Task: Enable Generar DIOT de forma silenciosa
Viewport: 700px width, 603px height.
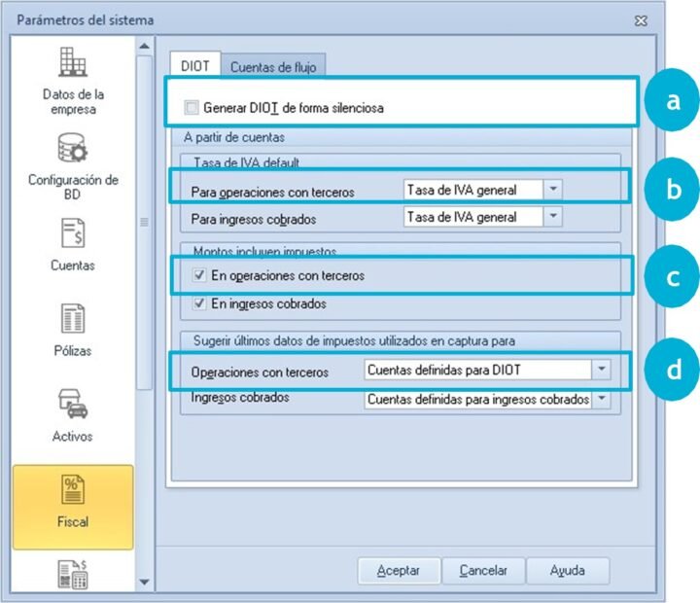Action: pyautogui.click(x=192, y=108)
